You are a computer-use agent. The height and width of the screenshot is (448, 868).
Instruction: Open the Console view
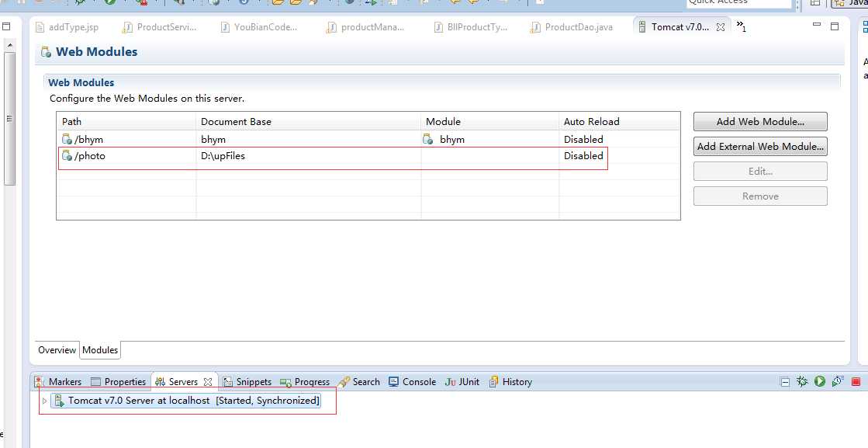[413, 381]
